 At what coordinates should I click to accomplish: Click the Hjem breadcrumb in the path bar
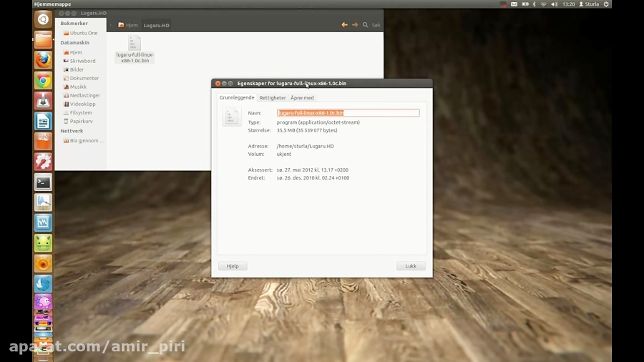[128, 25]
